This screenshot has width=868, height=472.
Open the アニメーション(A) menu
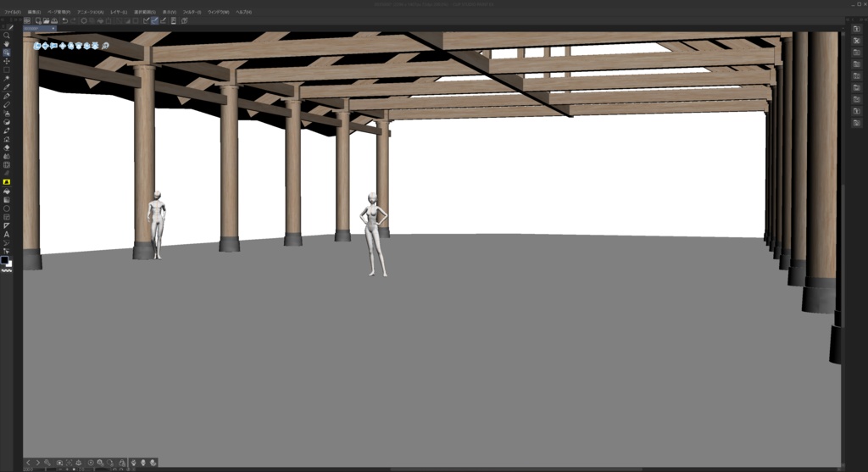pyautogui.click(x=90, y=12)
